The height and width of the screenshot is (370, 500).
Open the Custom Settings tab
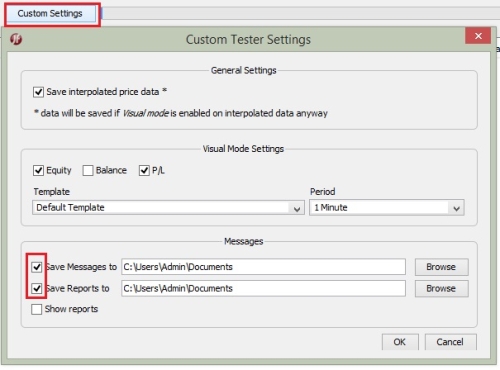click(x=50, y=13)
